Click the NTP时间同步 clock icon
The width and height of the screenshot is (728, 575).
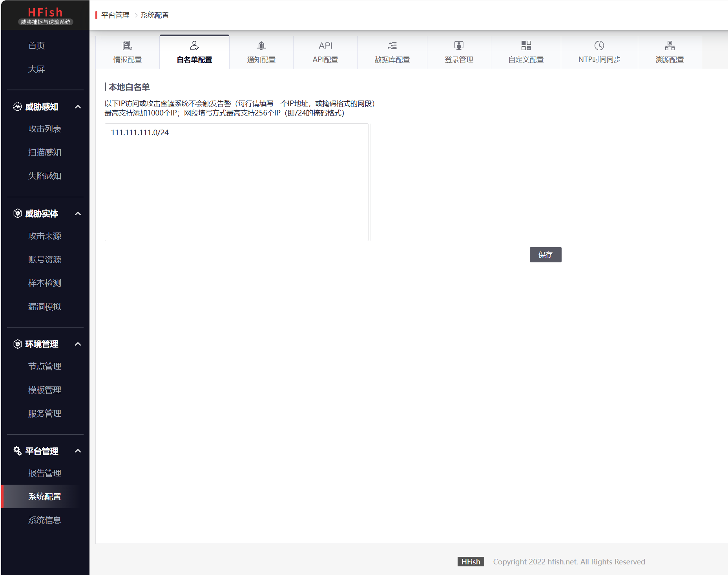[x=599, y=46]
